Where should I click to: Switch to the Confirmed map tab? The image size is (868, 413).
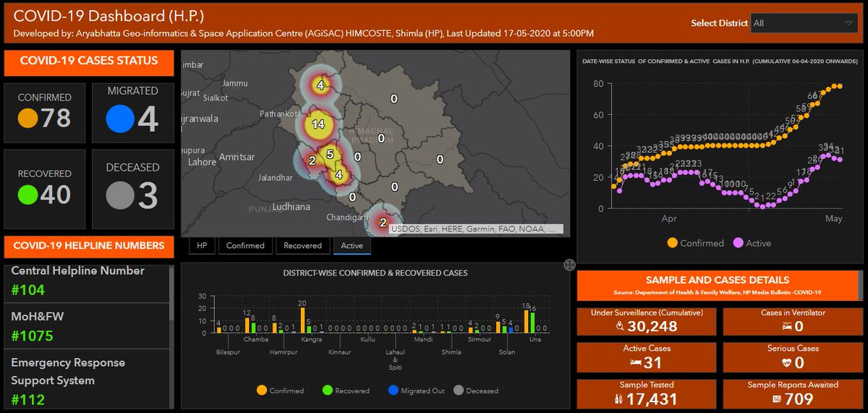(245, 246)
